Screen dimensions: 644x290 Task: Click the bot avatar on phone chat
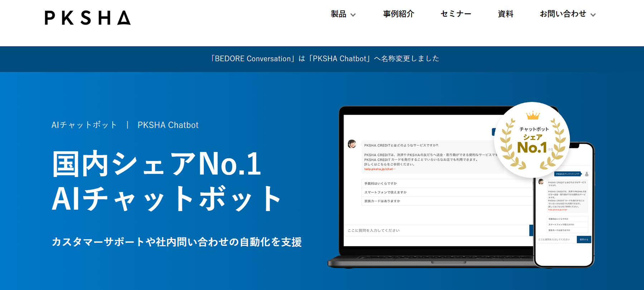click(x=541, y=182)
